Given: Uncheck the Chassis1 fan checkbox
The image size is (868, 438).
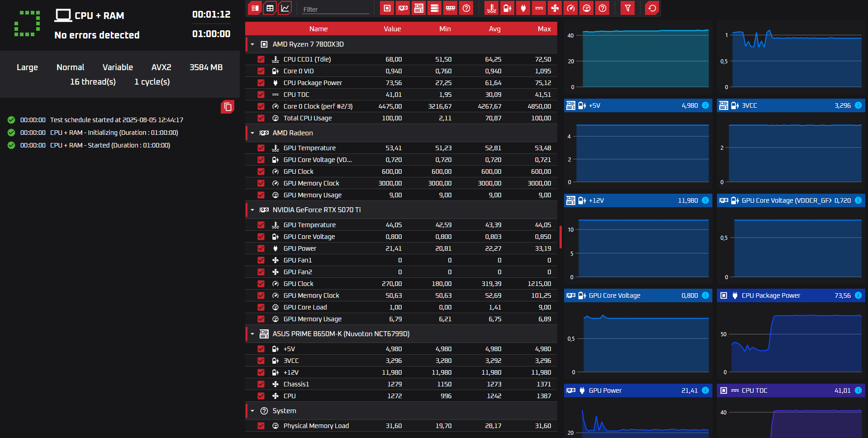Looking at the screenshot, I should [x=261, y=384].
